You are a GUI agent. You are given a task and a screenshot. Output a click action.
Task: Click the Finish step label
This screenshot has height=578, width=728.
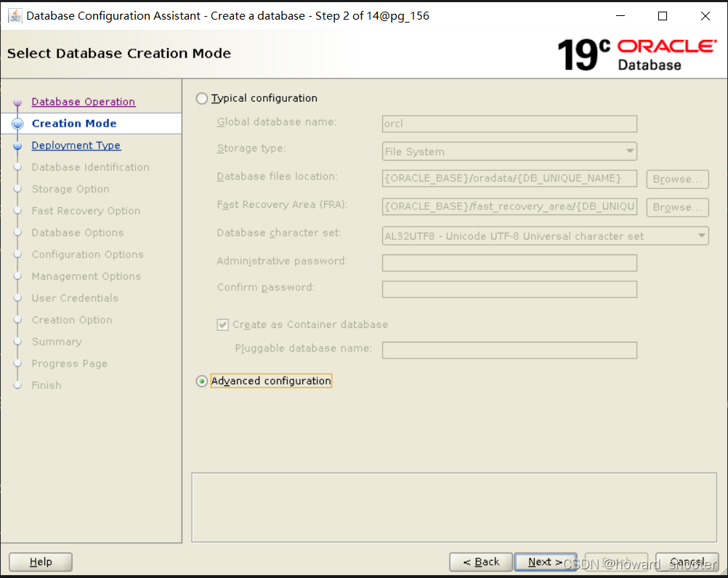pos(46,385)
